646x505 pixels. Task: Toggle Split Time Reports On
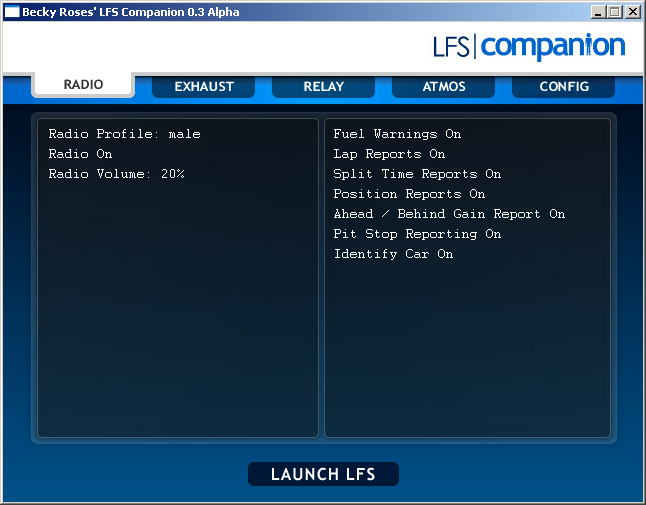point(417,174)
